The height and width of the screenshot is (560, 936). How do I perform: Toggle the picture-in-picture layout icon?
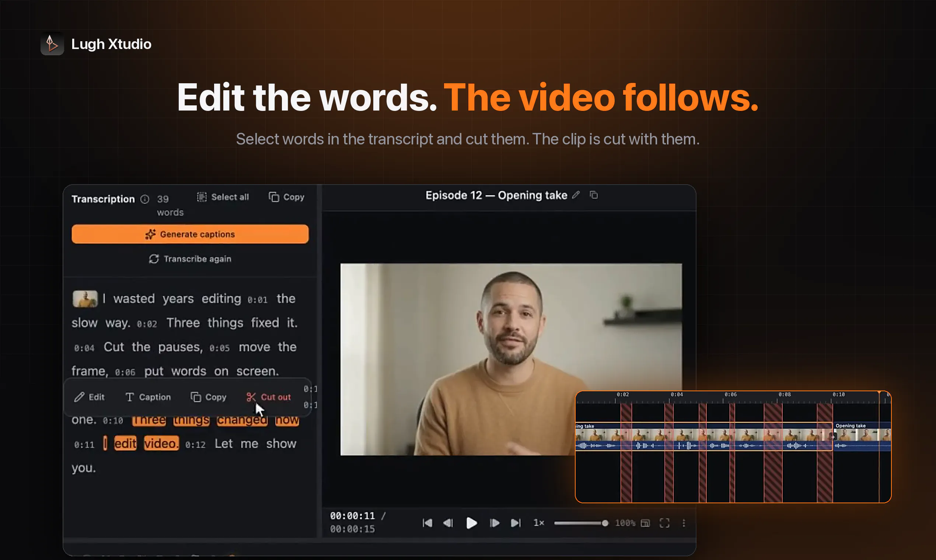[645, 523]
